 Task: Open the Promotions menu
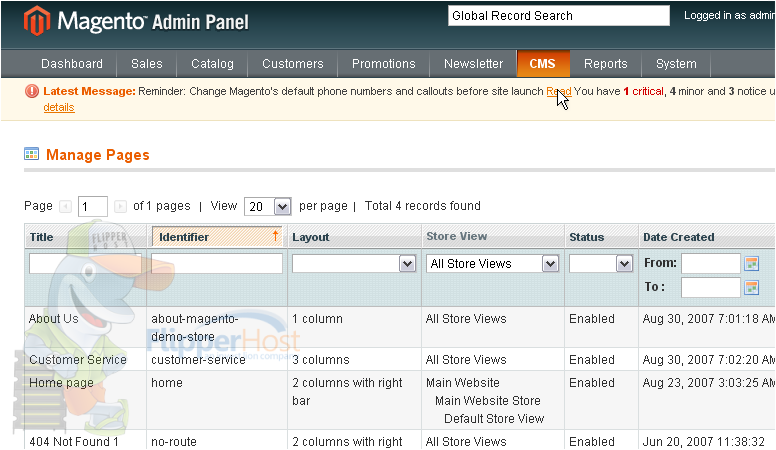[x=384, y=64]
